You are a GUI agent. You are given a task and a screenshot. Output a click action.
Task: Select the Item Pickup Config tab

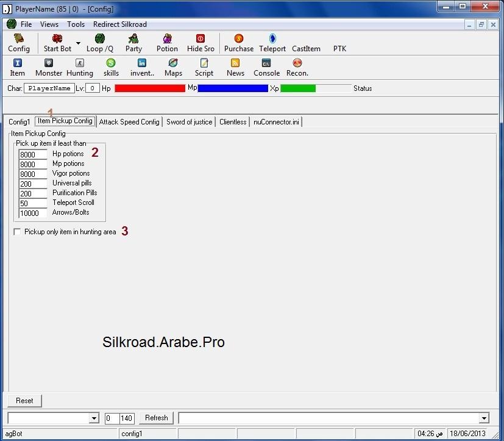[x=65, y=121]
